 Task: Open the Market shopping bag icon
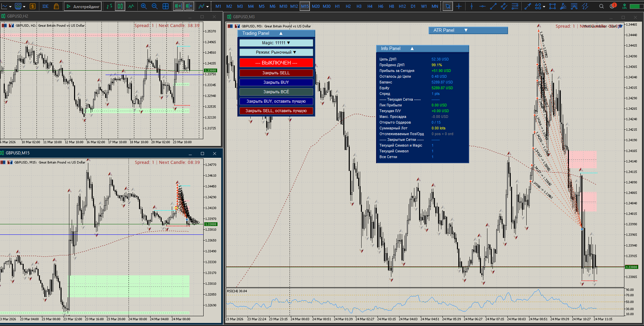pos(56,6)
